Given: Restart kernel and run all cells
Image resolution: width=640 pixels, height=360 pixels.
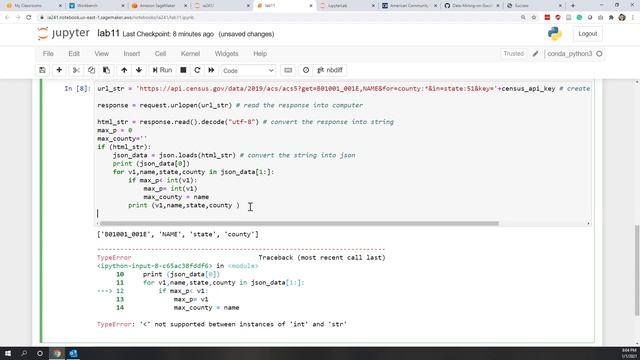Looking at the screenshot, I should 211,70.
